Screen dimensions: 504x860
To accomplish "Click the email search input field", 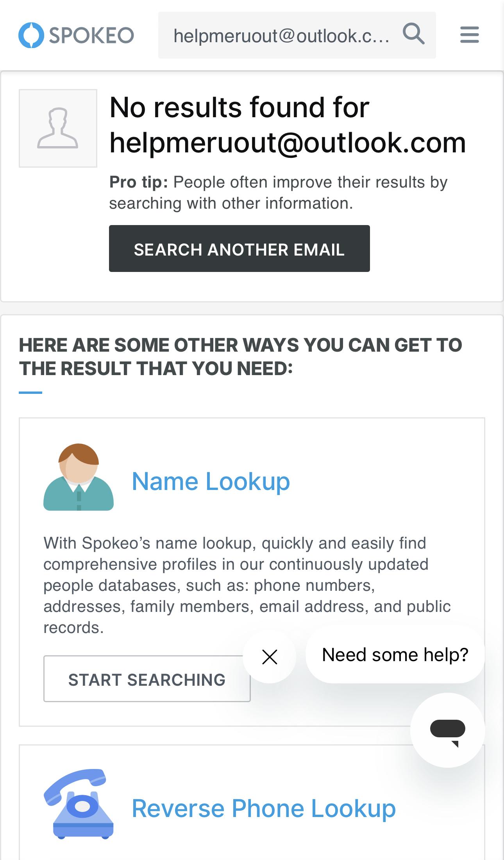I will pyautogui.click(x=281, y=36).
